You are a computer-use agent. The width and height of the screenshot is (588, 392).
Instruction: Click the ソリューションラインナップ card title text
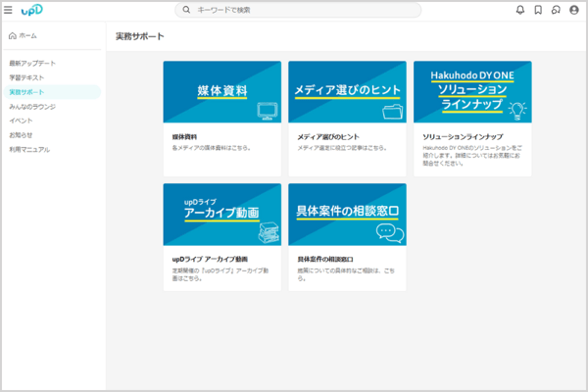pos(464,137)
